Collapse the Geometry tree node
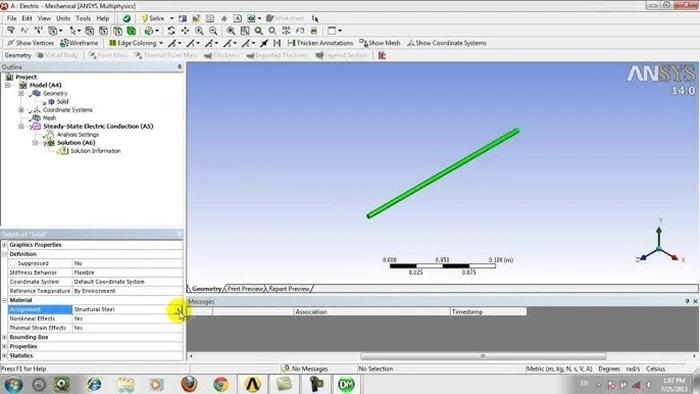The width and height of the screenshot is (700, 394). click(x=21, y=93)
